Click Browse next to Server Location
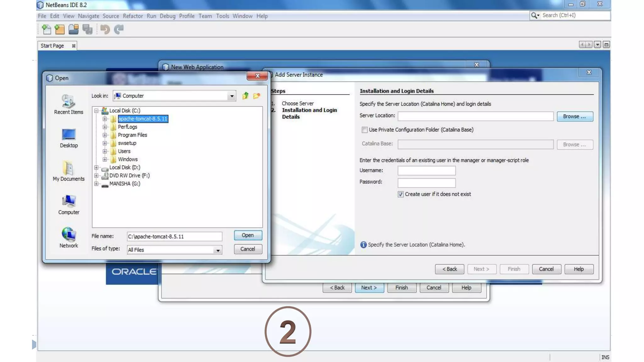644x362 pixels. [x=575, y=117]
